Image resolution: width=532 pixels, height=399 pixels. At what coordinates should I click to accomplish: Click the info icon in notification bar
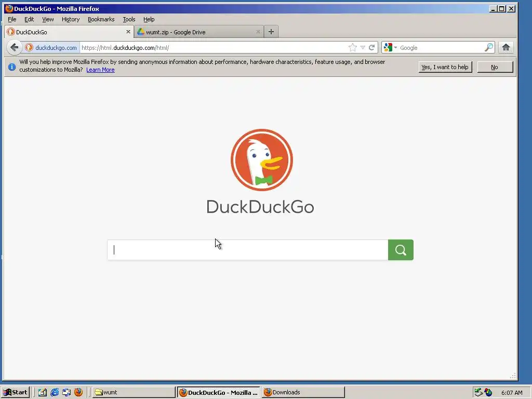[12, 67]
